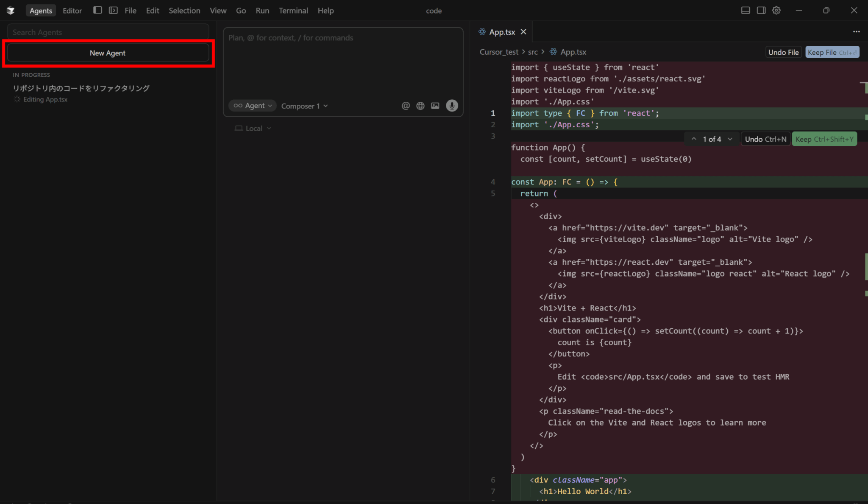Toggle the right sidebar layout icon
The height and width of the screenshot is (504, 868).
[761, 10]
